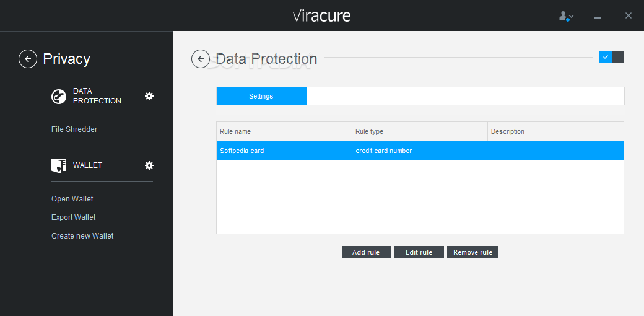
Task: Click the Privacy back arrow icon
Action: pyautogui.click(x=28, y=59)
